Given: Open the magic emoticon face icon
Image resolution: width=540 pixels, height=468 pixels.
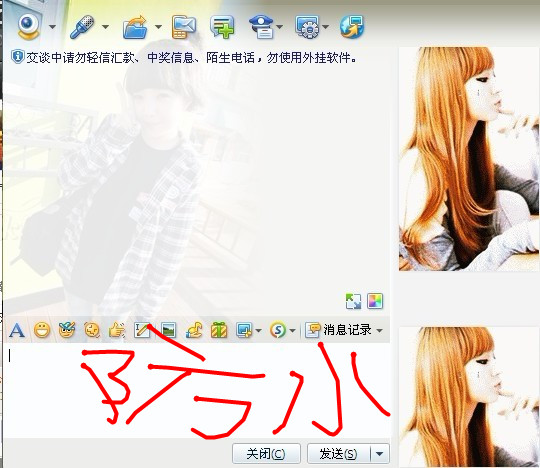Looking at the screenshot, I should (67, 330).
